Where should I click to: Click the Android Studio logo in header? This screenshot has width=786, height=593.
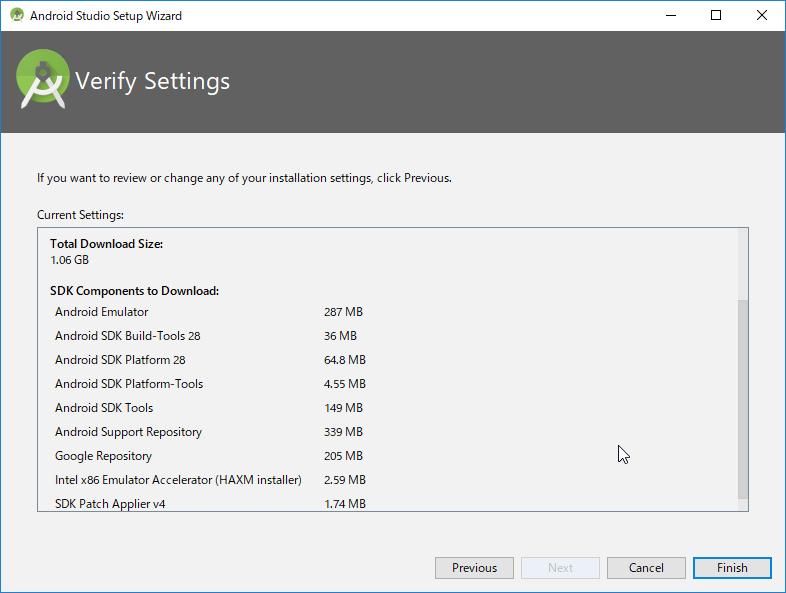point(43,79)
